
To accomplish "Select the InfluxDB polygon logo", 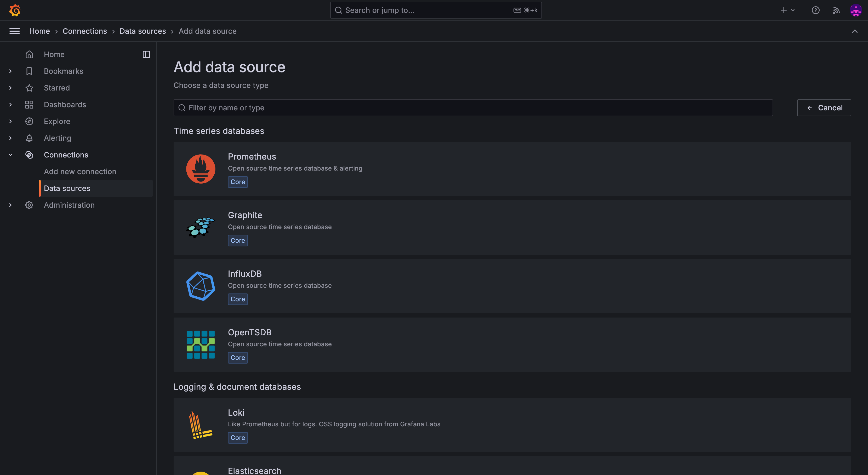I will point(201,286).
